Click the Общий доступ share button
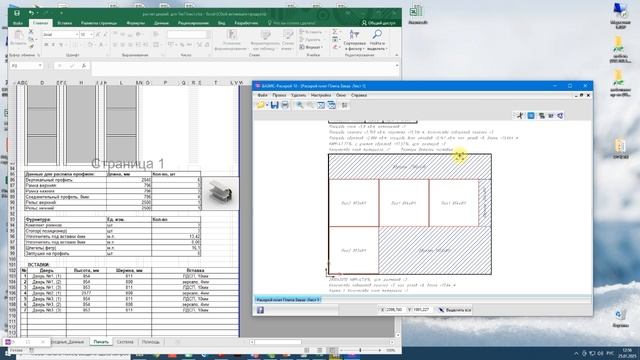Viewport: 640px width, 360px height. (x=378, y=23)
